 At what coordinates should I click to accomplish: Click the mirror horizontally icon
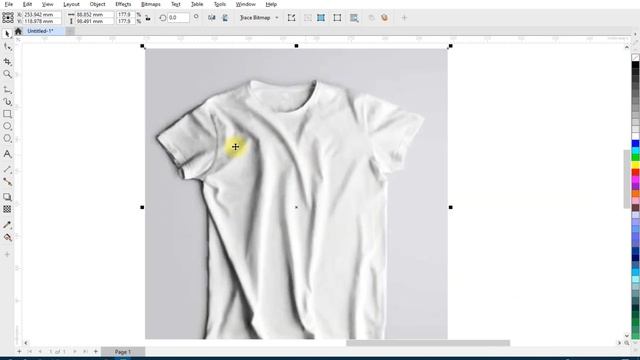point(211,18)
